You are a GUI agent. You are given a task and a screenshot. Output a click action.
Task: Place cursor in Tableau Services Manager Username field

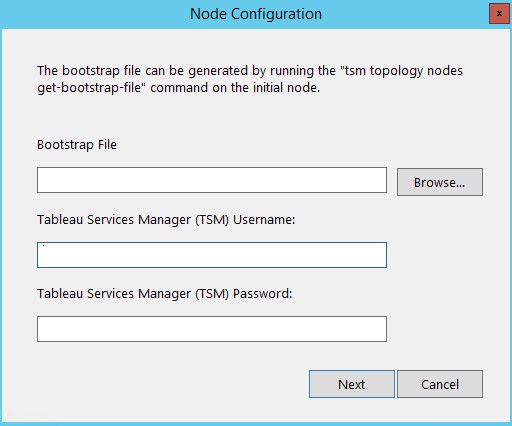tap(212, 255)
